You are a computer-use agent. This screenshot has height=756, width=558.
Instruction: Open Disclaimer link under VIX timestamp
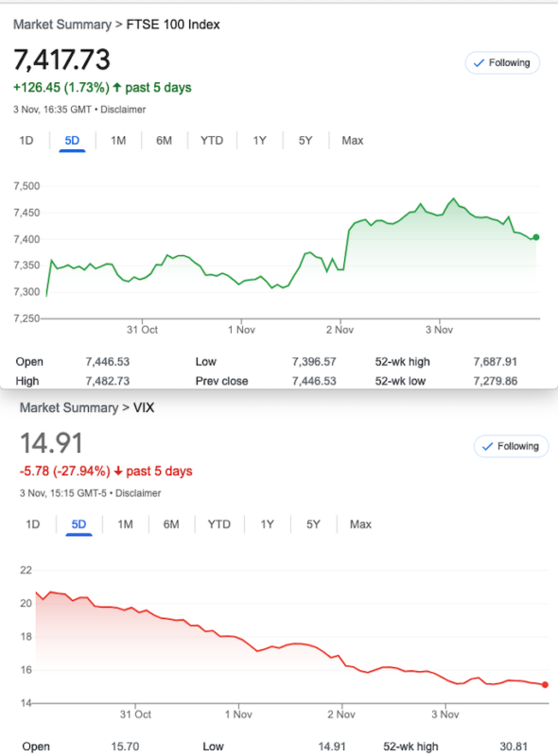coord(138,493)
